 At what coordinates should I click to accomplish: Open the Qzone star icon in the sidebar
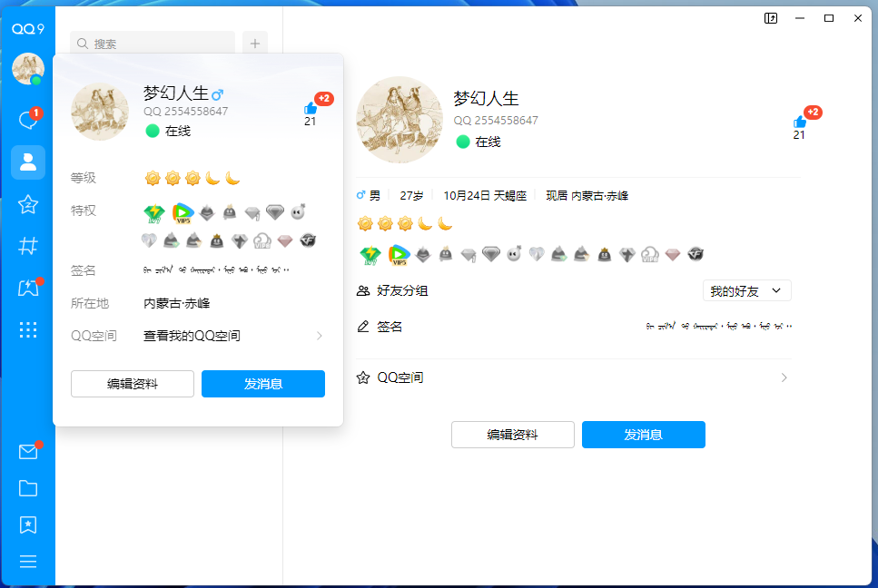tap(28, 205)
